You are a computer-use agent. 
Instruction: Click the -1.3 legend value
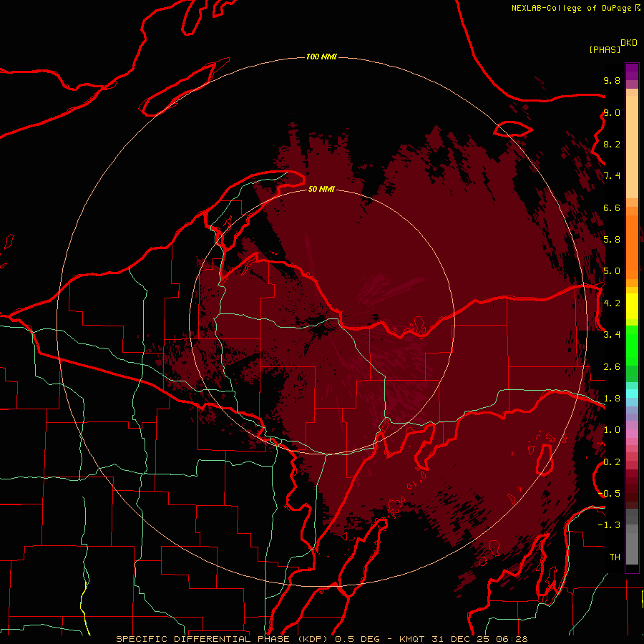click(x=609, y=525)
